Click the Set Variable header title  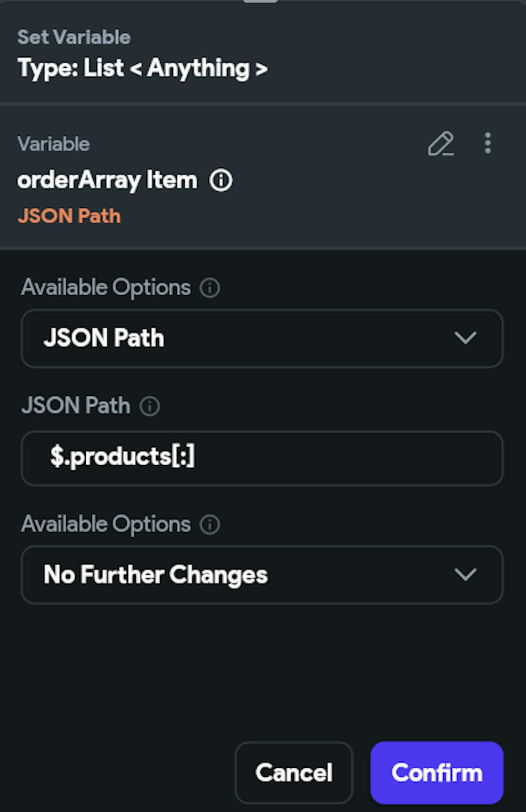(x=74, y=37)
